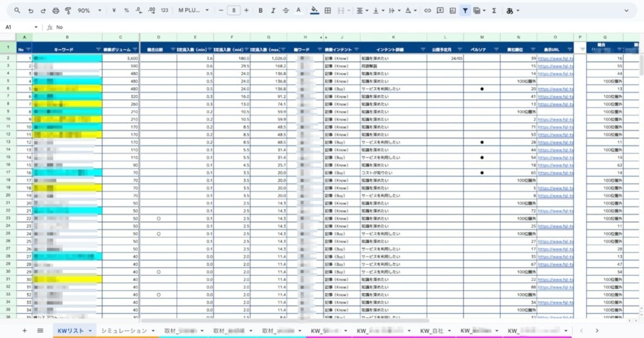Viewport: 644px width, 338px height.
Task: Open filter on the 競合比較 header
Action: [x=172, y=50]
